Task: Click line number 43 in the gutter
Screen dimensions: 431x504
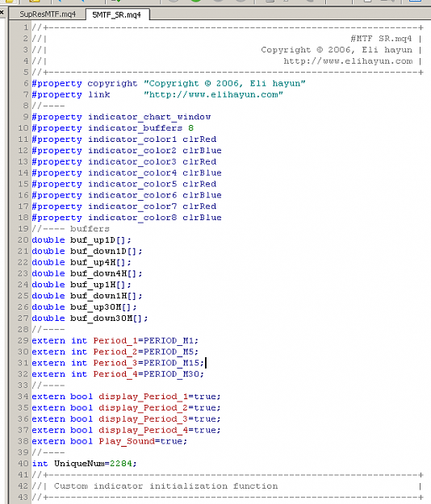Action: click(x=23, y=498)
